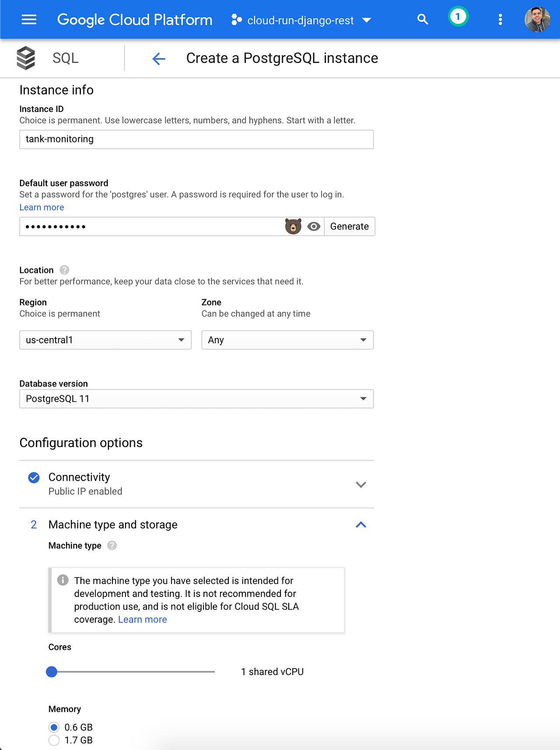The image size is (560, 750).
Task: Click the Cores slider handle
Action: (x=52, y=672)
